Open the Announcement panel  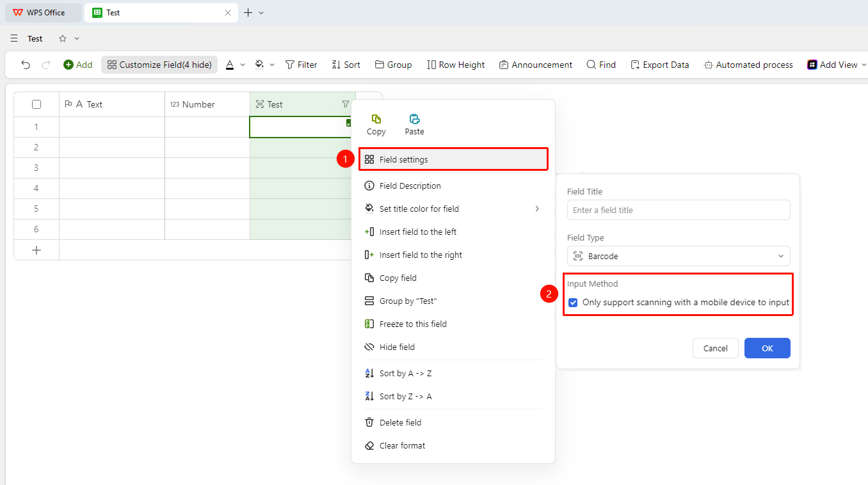click(536, 65)
